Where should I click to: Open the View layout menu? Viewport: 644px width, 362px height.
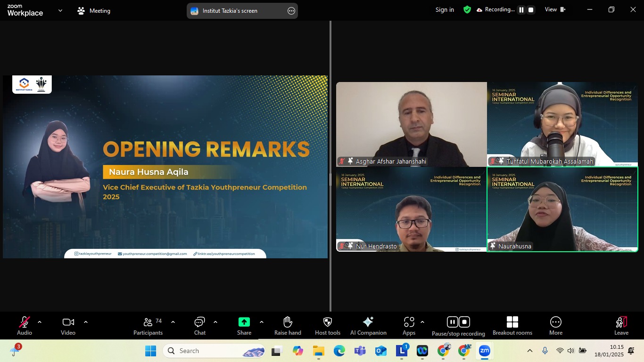tap(555, 9)
